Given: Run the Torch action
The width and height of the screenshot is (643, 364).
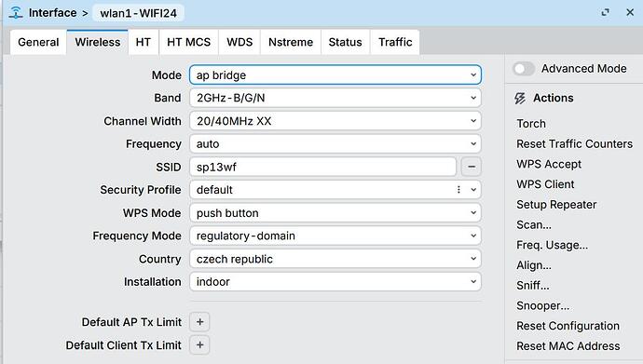Looking at the screenshot, I should click(x=531, y=124).
